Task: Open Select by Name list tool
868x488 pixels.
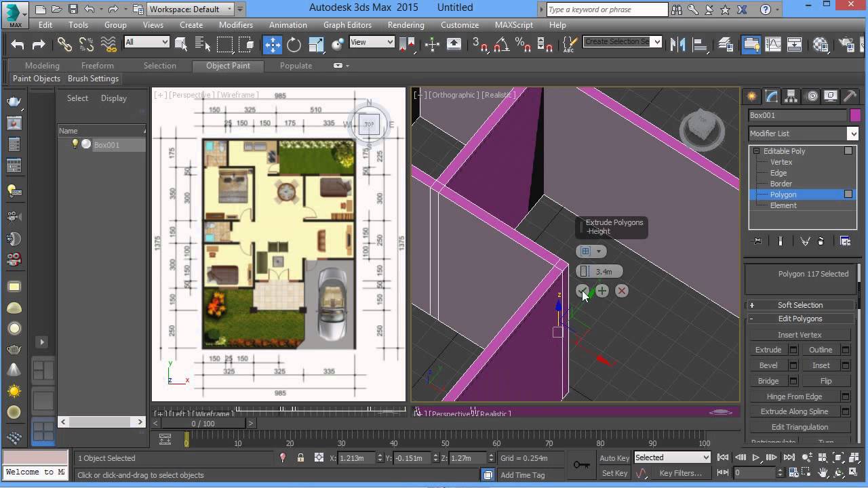Action: (x=203, y=45)
